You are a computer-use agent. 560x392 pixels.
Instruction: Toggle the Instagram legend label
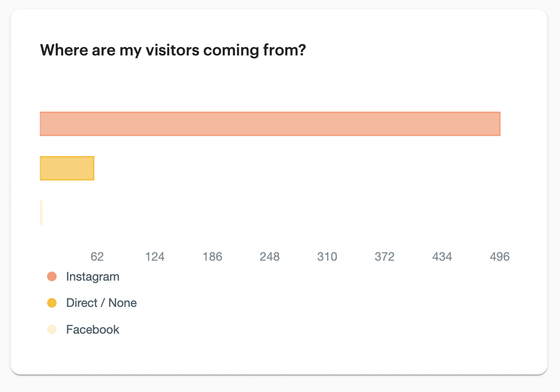click(x=93, y=277)
